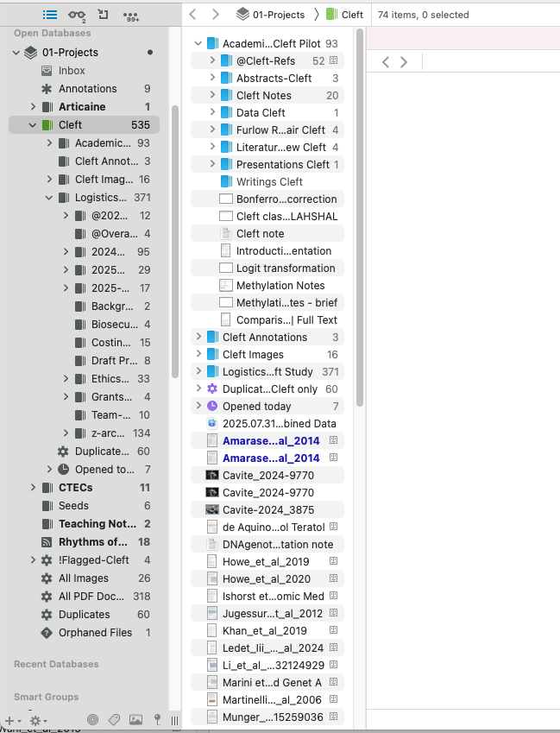This screenshot has width=560, height=733.
Task: Open the gear action menu in bottom bar
Action: pos(35,719)
